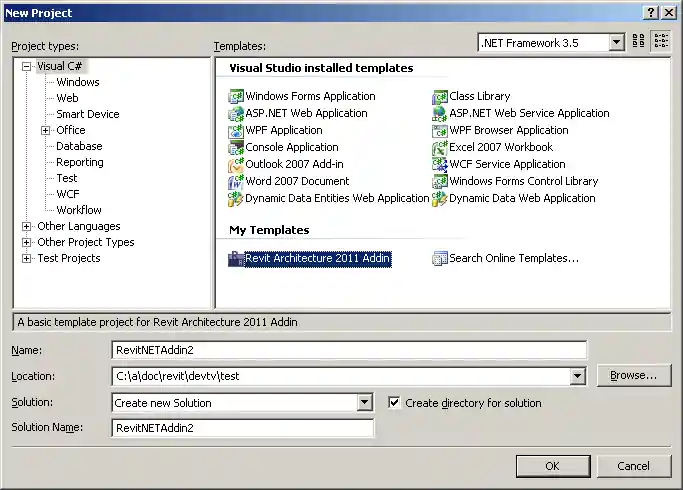The width and height of the screenshot is (683, 490).
Task: Click the Search Online Templates icon
Action: coord(439,258)
